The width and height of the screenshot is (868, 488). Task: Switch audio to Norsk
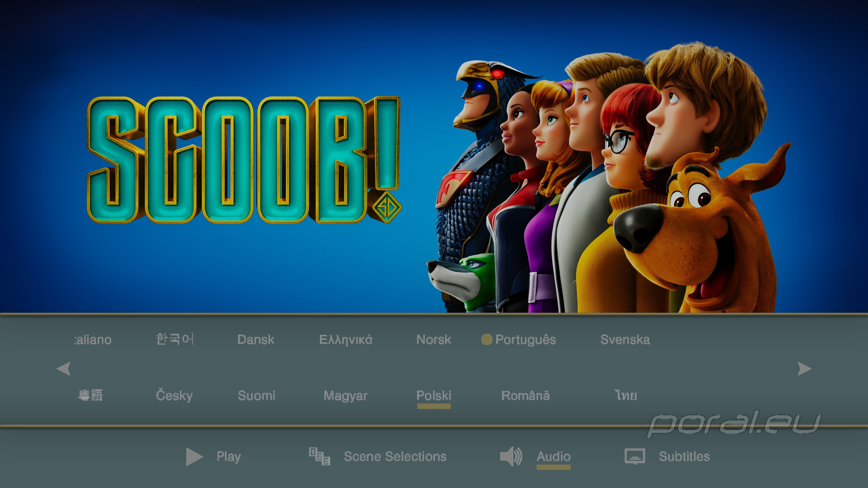click(434, 340)
